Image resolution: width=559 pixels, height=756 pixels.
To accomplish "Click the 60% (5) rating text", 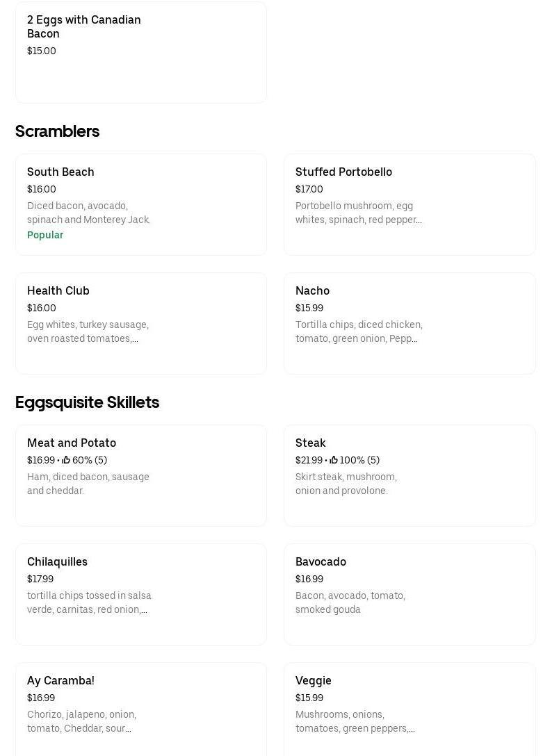I will 90,460.
